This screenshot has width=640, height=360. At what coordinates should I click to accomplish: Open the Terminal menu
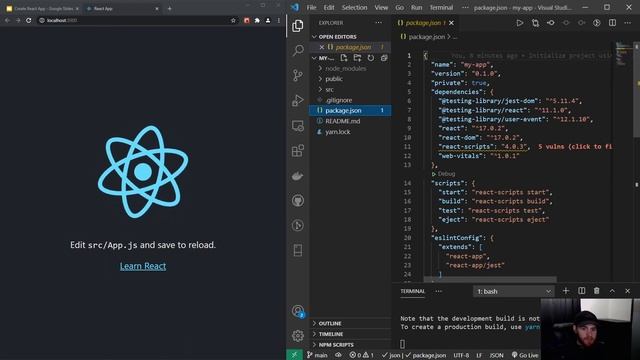coord(441,7)
